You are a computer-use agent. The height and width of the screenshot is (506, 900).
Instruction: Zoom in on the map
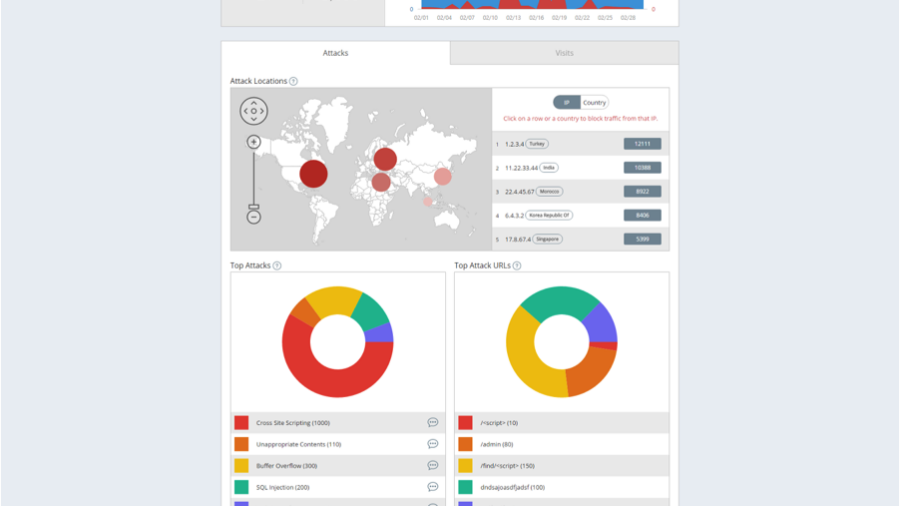click(x=254, y=142)
